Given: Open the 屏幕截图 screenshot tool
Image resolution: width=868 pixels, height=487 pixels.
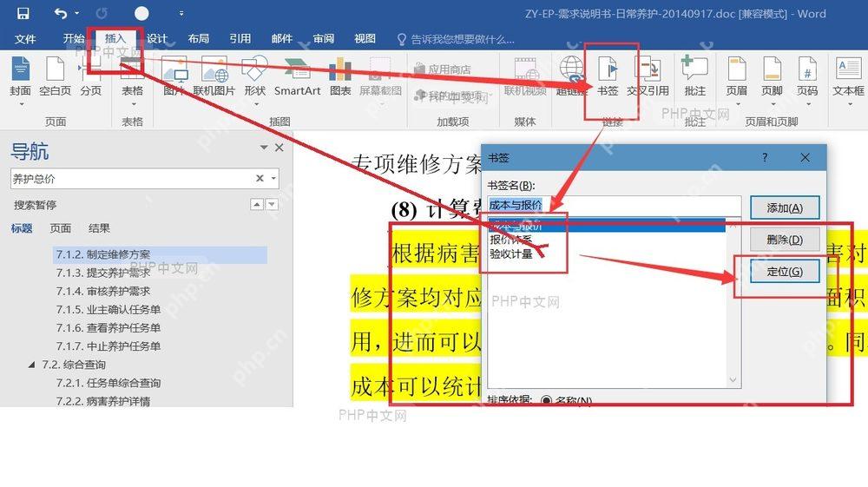Looking at the screenshot, I should click(380, 80).
